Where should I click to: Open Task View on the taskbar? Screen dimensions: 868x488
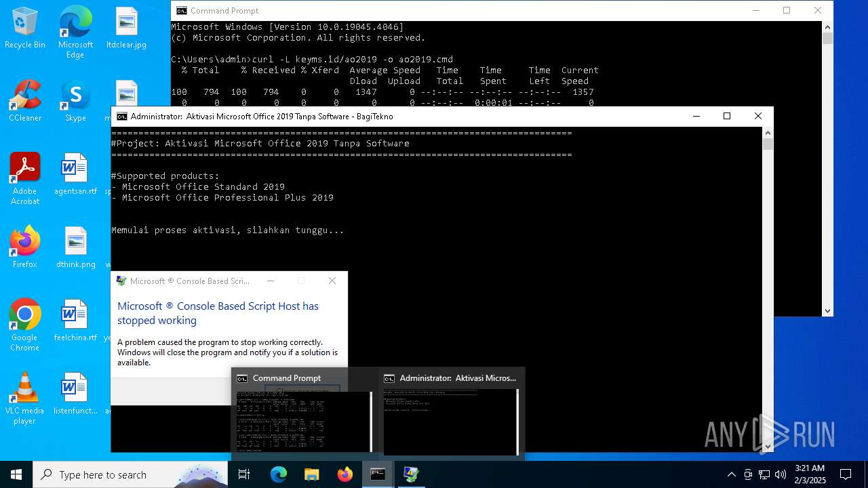pyautogui.click(x=244, y=474)
